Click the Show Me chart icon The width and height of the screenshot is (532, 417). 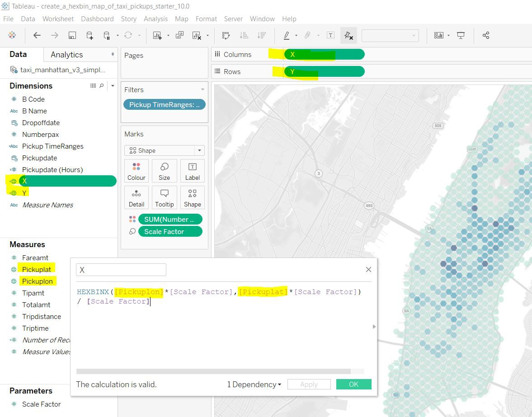coord(439,35)
